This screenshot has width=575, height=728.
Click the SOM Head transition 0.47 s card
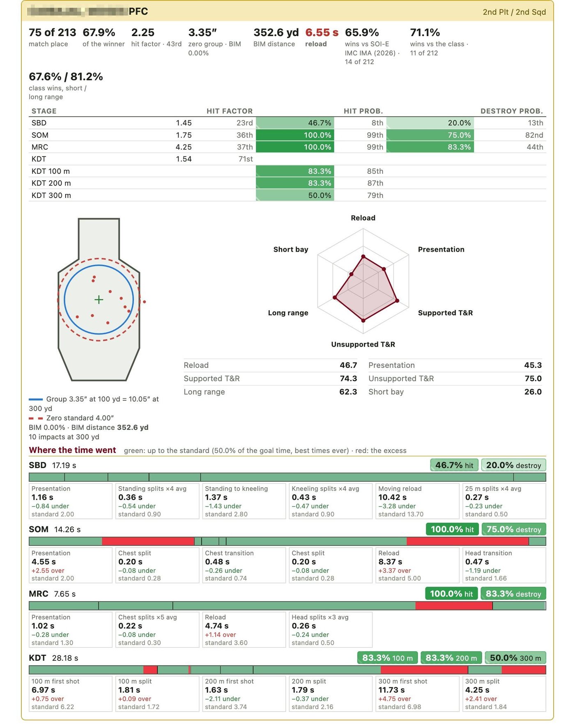pyautogui.click(x=504, y=565)
